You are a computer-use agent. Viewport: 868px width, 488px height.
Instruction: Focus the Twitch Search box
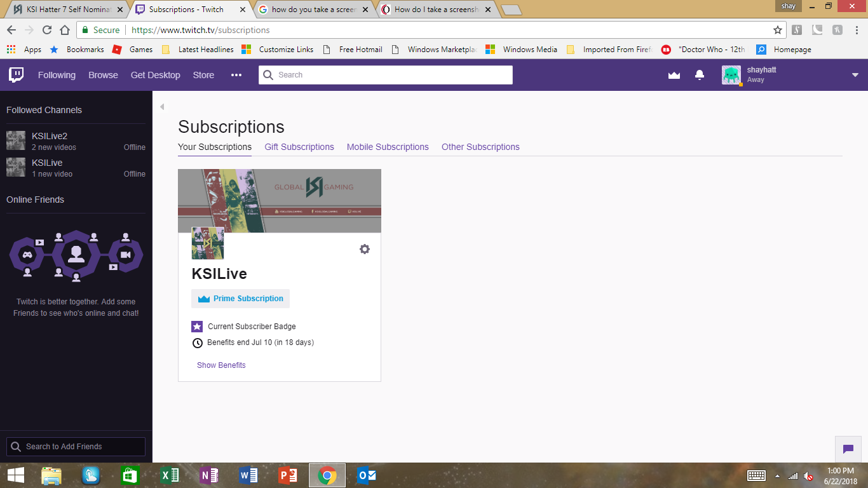pos(386,75)
